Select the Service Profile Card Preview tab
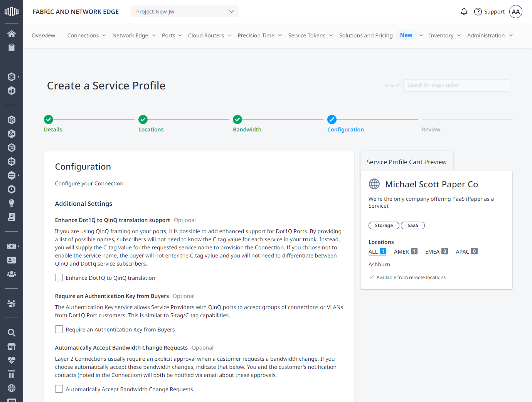Image resolution: width=532 pixels, height=402 pixels. [x=406, y=162]
